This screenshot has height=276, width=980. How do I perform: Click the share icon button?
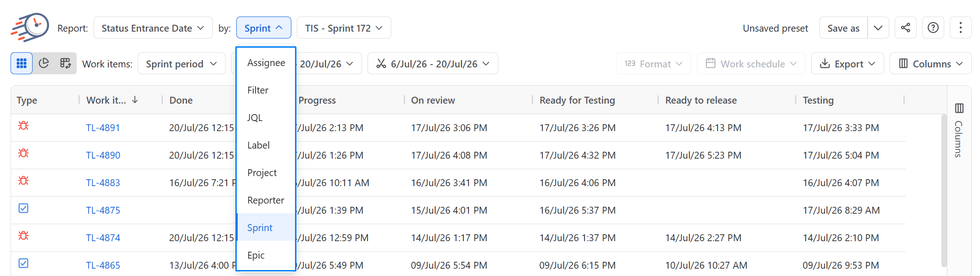pos(905,28)
